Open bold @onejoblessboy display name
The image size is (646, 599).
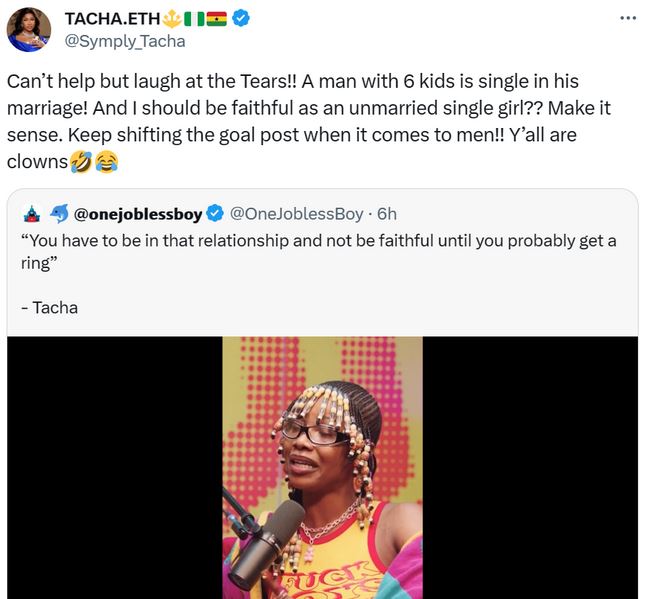click(x=138, y=213)
